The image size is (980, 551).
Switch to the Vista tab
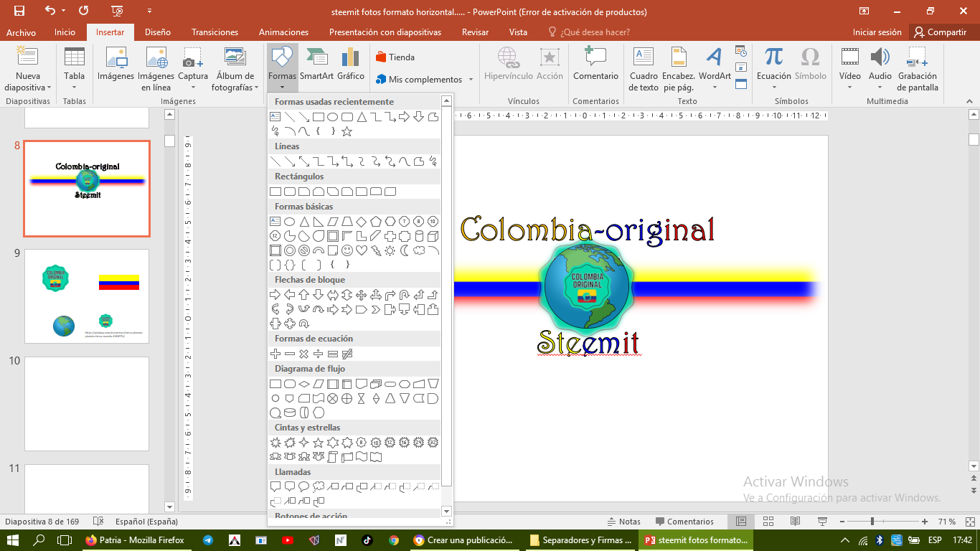518,32
